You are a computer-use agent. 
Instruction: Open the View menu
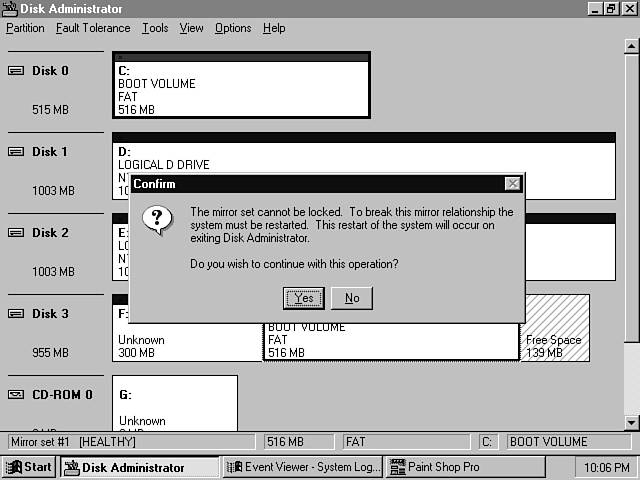tap(191, 28)
